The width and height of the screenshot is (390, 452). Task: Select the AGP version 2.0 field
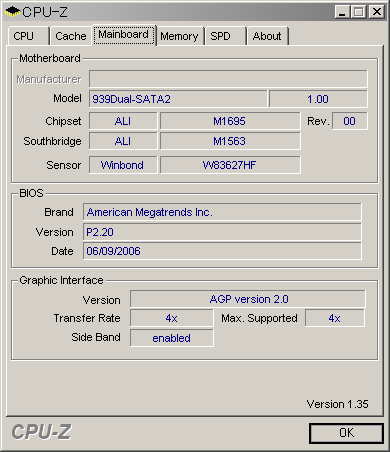pyautogui.click(x=248, y=299)
